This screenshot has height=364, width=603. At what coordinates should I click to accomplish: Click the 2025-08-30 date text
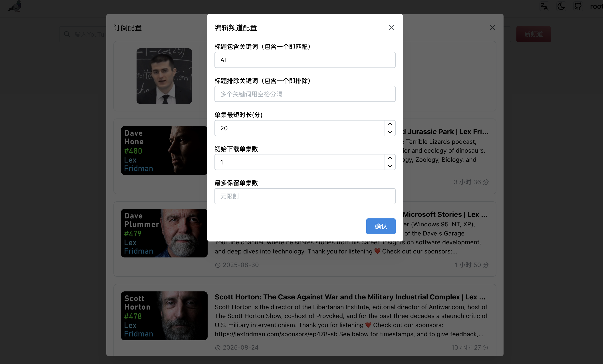[x=241, y=265]
